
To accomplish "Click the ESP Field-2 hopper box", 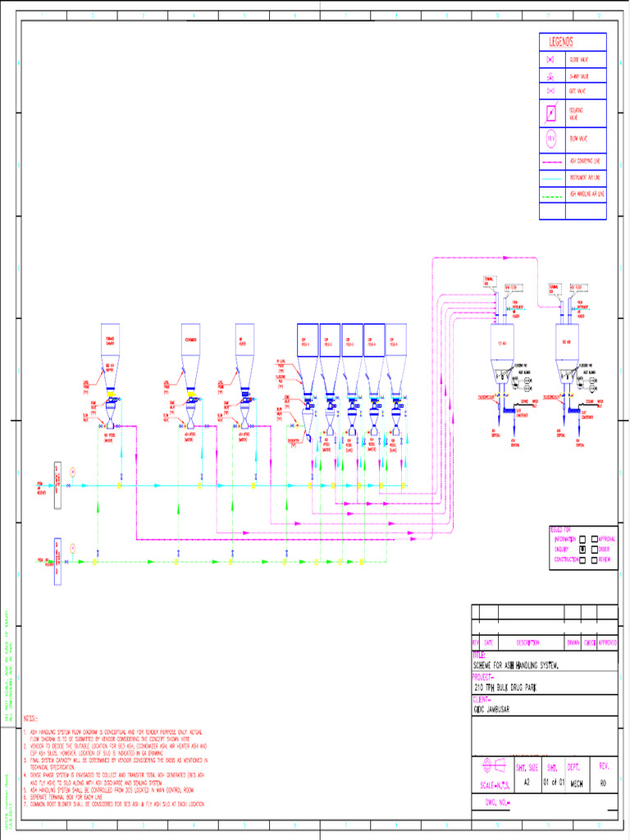I will (330, 340).
